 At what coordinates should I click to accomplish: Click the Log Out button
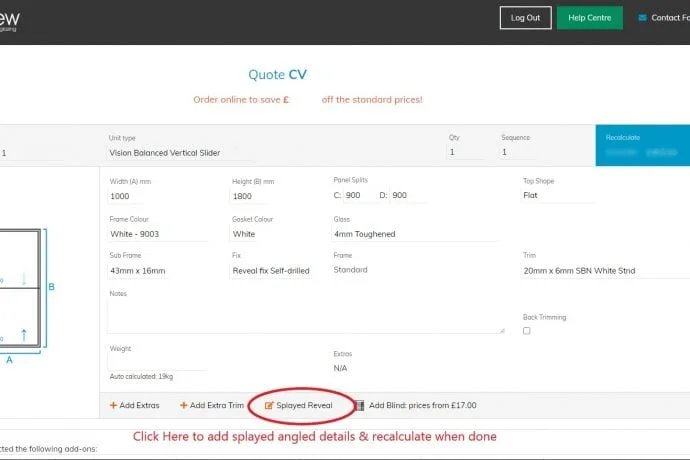(x=525, y=18)
